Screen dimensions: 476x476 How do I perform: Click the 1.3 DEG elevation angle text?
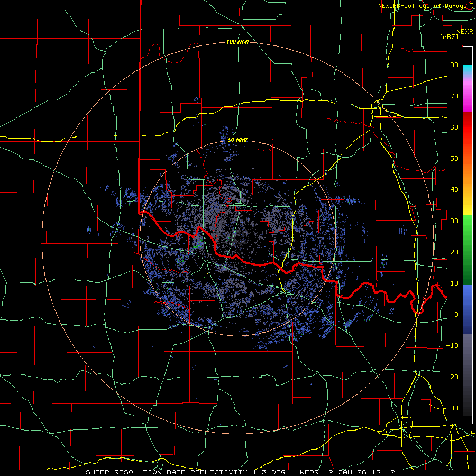269,472
